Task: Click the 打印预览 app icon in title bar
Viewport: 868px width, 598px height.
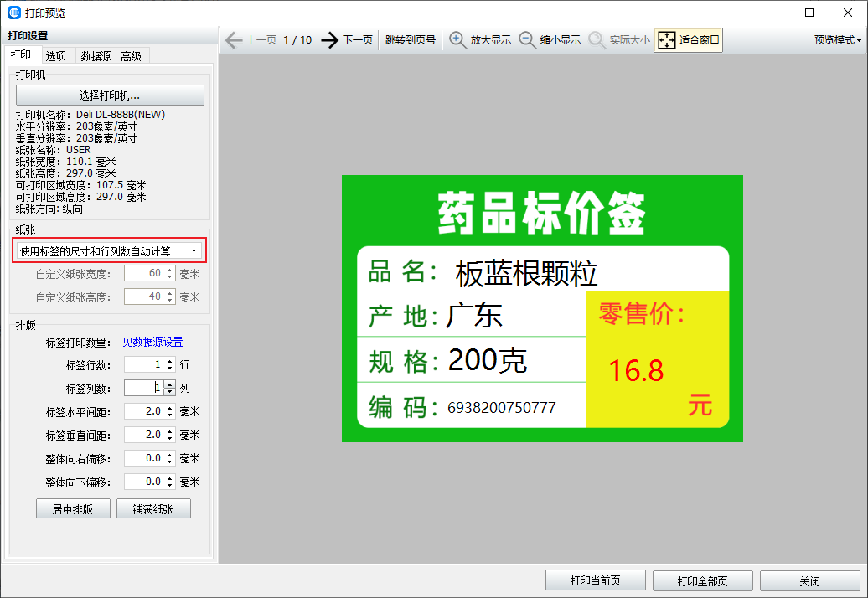Action: tap(14, 13)
